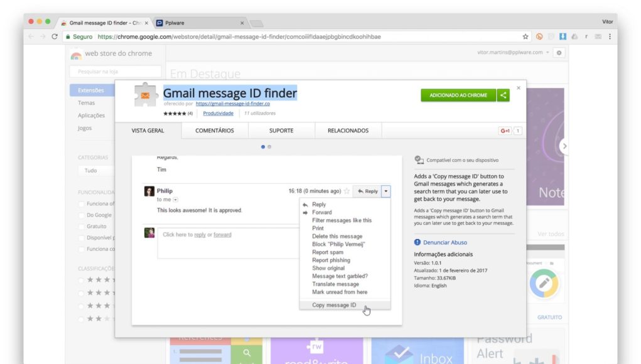Click the Ver todos link
Screen dimensions: 641x364
point(550,234)
